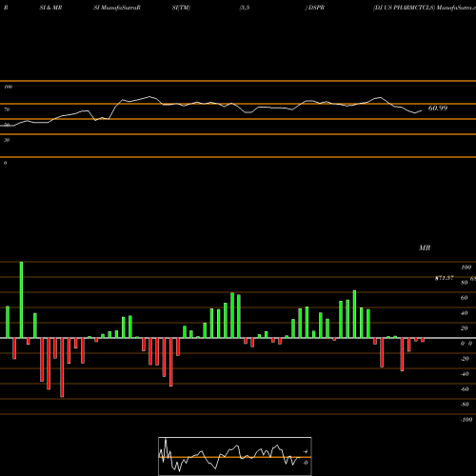
Task: Click the -100 label on the MR axis
Action: click(466, 420)
